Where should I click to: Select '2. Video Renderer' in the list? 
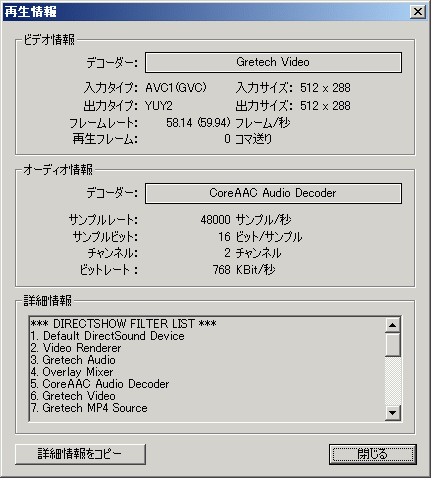[x=76, y=348]
